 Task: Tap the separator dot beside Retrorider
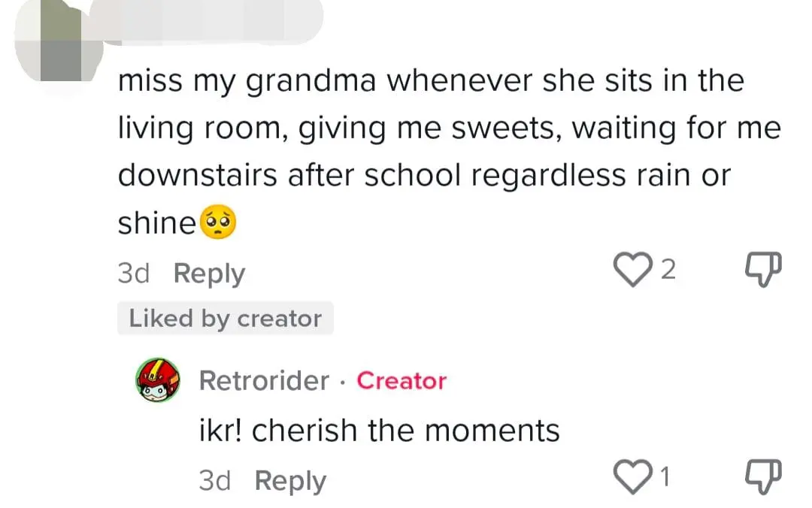coord(343,382)
